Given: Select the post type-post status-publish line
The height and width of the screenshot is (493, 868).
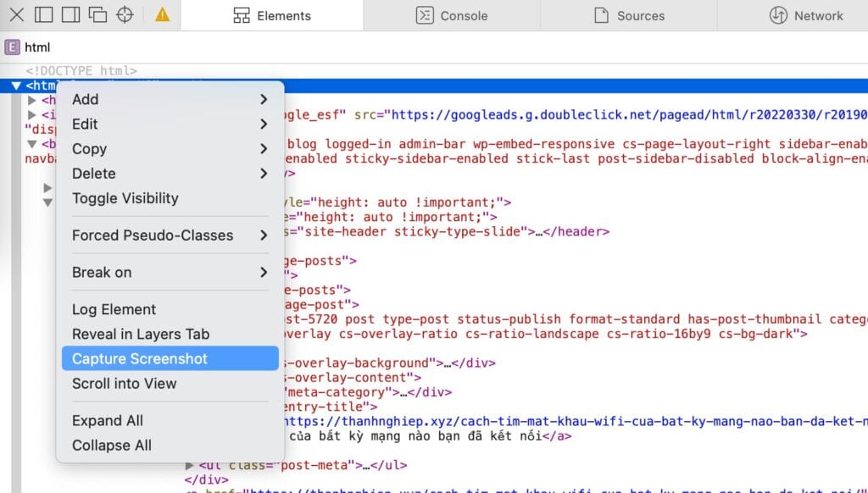Looking at the screenshot, I should [576, 319].
